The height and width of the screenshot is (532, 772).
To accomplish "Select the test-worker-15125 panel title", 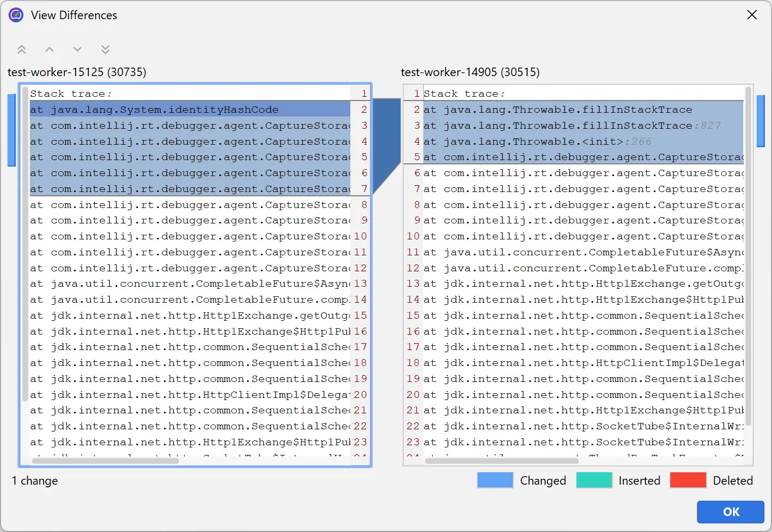I will coord(77,72).
